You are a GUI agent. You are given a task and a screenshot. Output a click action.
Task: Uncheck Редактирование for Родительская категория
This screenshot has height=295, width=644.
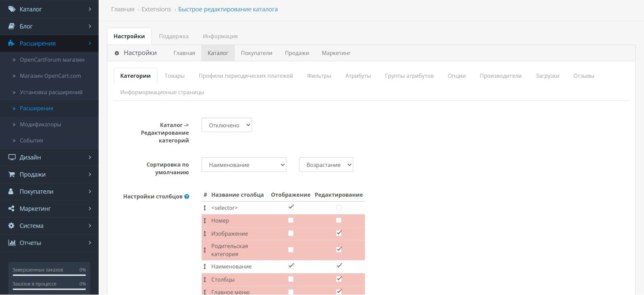click(339, 250)
